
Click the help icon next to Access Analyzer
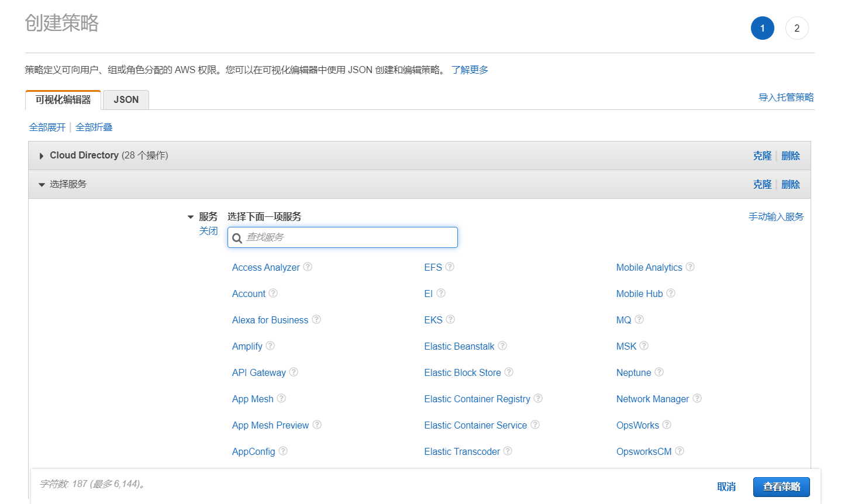[308, 267]
